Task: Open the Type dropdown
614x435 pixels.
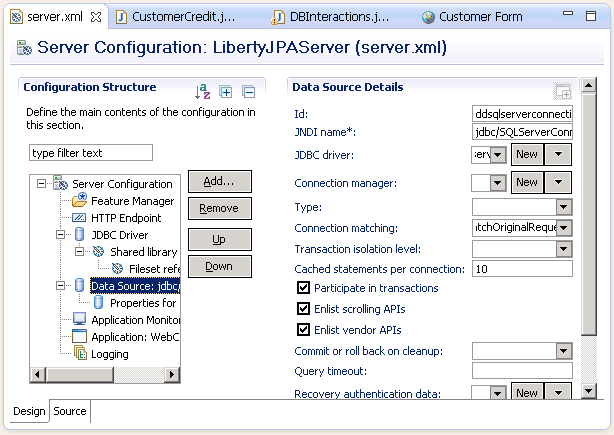Action: pyautogui.click(x=563, y=207)
